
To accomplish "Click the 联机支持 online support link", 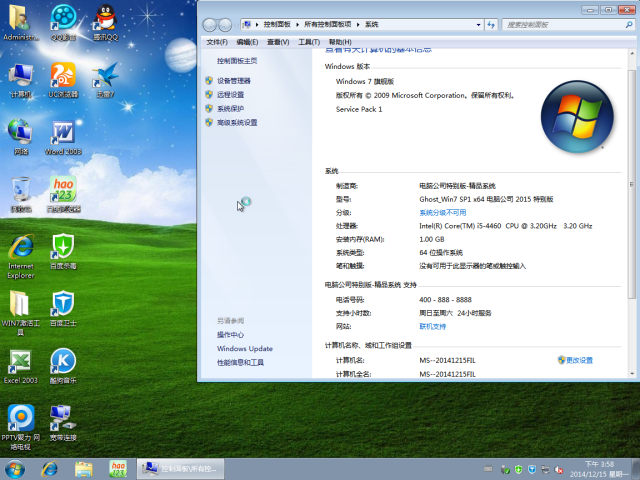I will (433, 327).
